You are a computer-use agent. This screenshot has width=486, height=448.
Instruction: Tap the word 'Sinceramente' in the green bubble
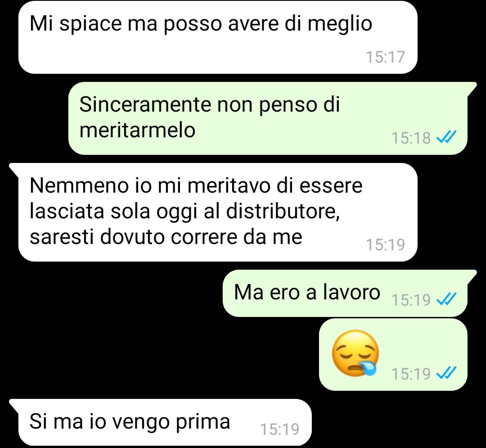(145, 104)
